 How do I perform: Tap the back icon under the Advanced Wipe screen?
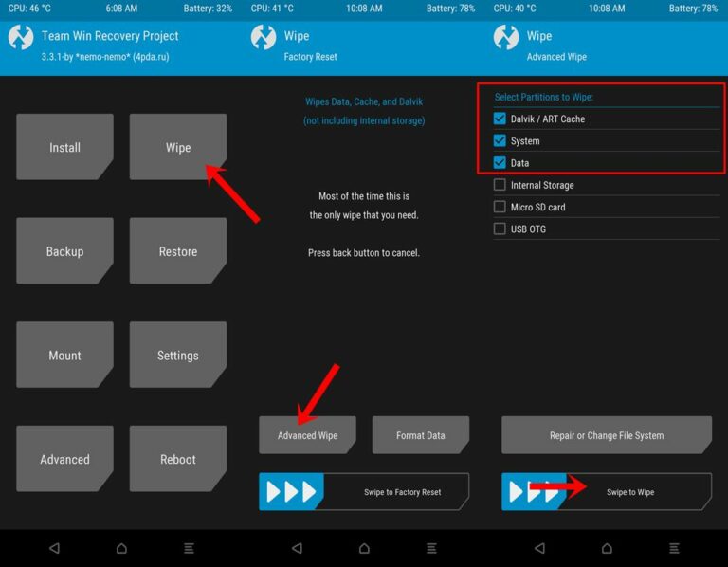(539, 548)
